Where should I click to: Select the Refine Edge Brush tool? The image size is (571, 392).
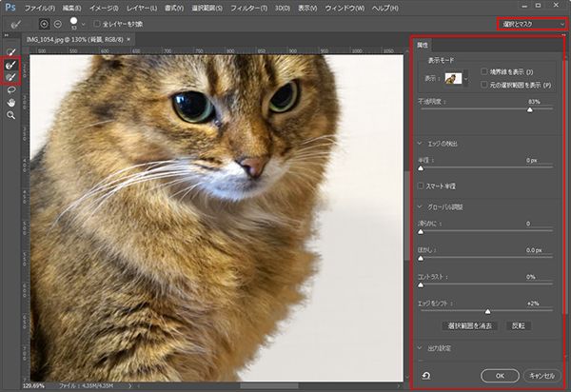pyautogui.click(x=11, y=65)
